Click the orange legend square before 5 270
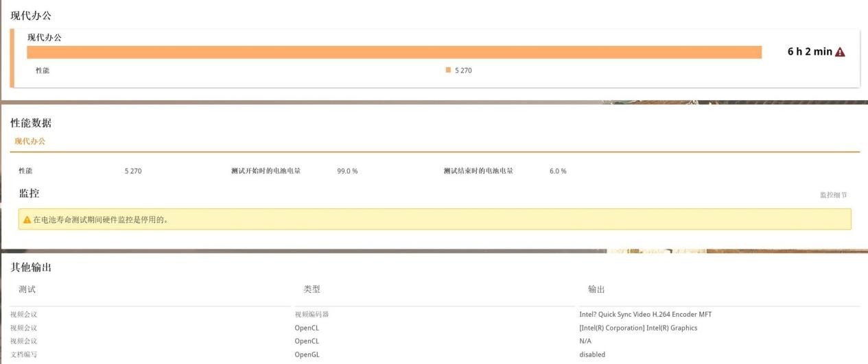Viewport: 868px width, 364px height. (448, 70)
